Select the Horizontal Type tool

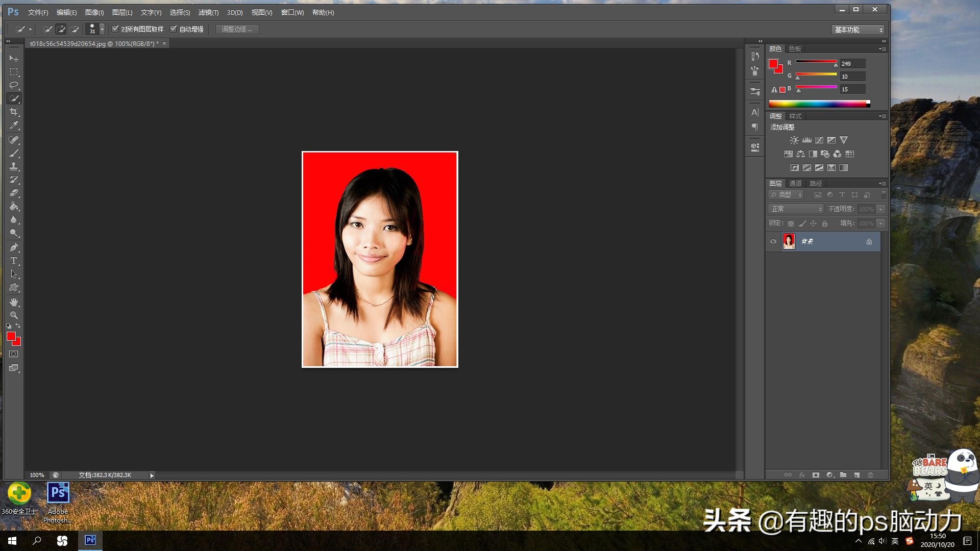[14, 261]
